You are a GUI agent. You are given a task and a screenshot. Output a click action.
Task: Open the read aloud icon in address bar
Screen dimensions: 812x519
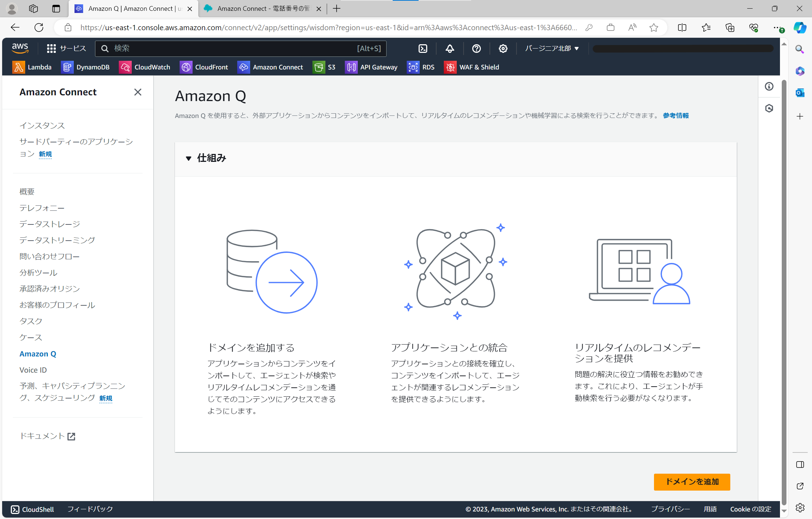[632, 28]
